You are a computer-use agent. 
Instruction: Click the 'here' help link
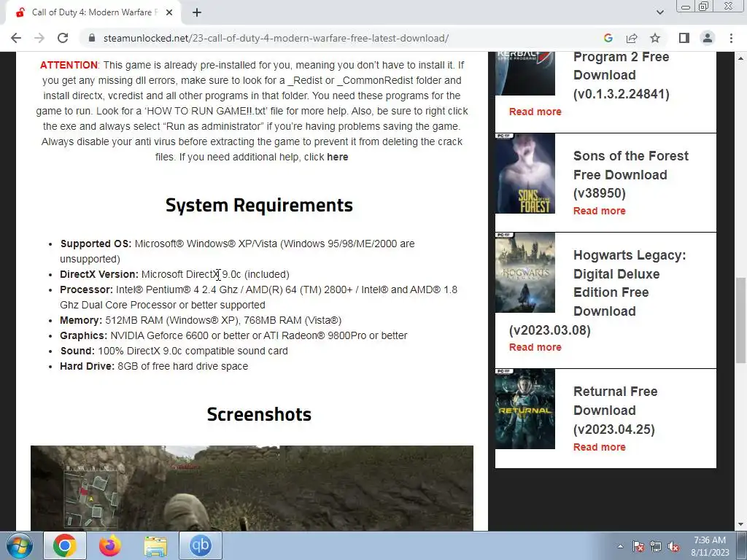[337, 157]
